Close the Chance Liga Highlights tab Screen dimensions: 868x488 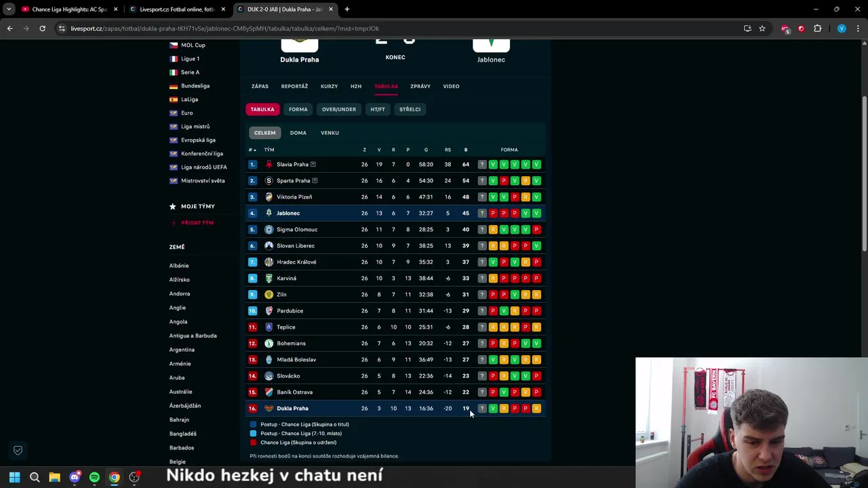[116, 9]
